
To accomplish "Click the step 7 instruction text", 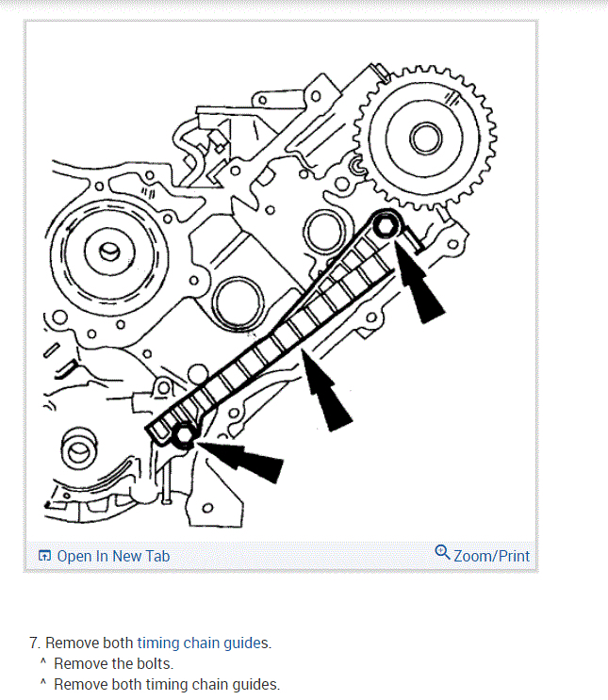I will click(151, 643).
